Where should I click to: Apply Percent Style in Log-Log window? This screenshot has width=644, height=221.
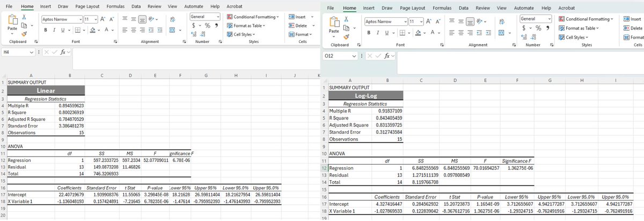(x=537, y=28)
